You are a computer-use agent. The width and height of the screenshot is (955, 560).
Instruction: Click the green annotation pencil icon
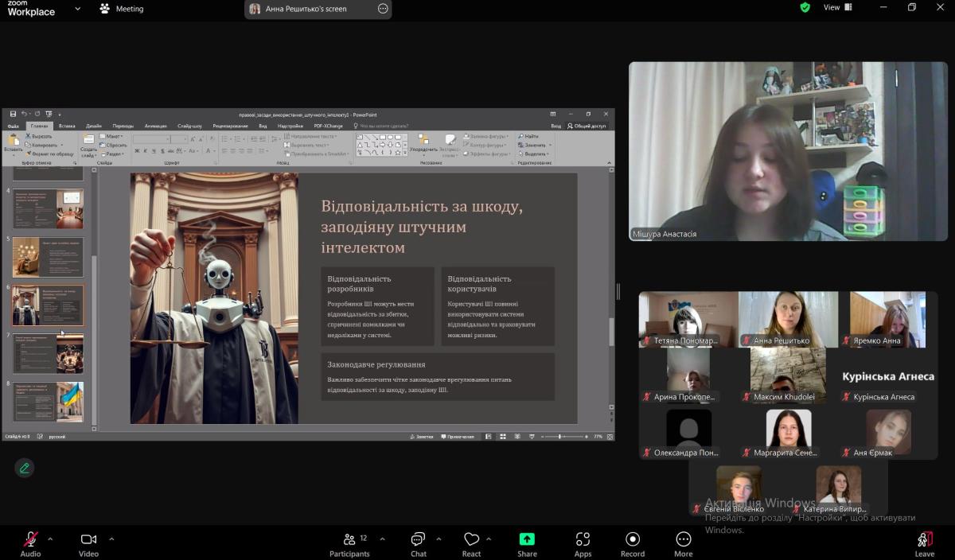click(24, 468)
